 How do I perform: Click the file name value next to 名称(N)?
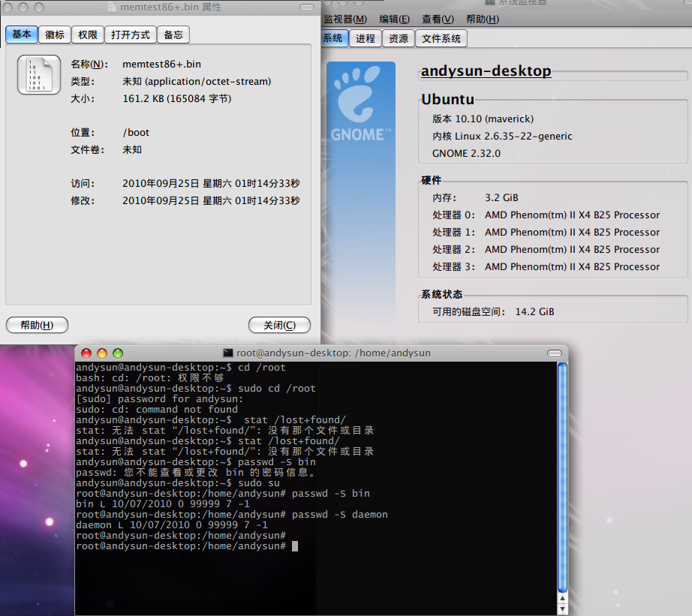tap(161, 65)
